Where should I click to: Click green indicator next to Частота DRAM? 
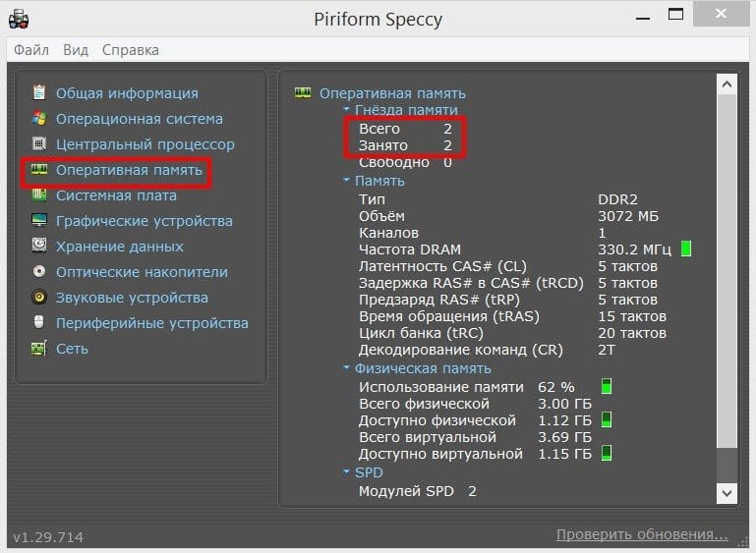pyautogui.click(x=686, y=249)
